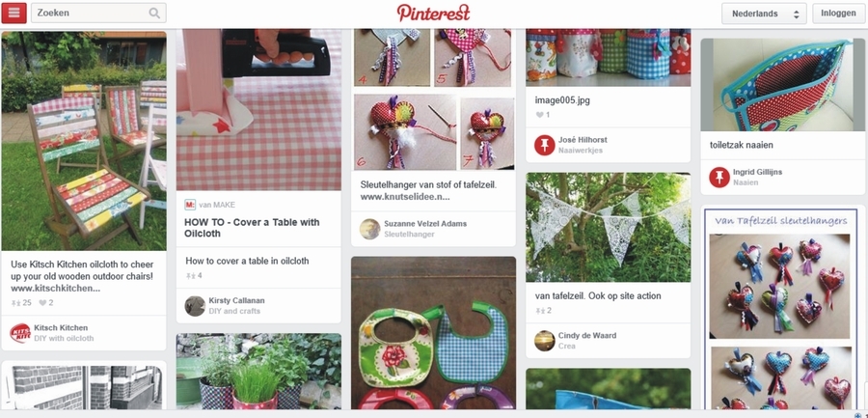Click the heart icon under image005.jpg
868x418 pixels.
tap(540, 115)
